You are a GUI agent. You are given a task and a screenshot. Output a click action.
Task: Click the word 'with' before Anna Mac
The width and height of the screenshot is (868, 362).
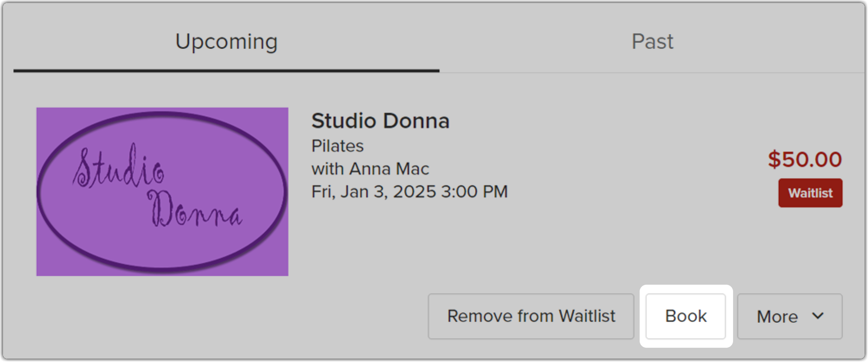[x=327, y=169]
